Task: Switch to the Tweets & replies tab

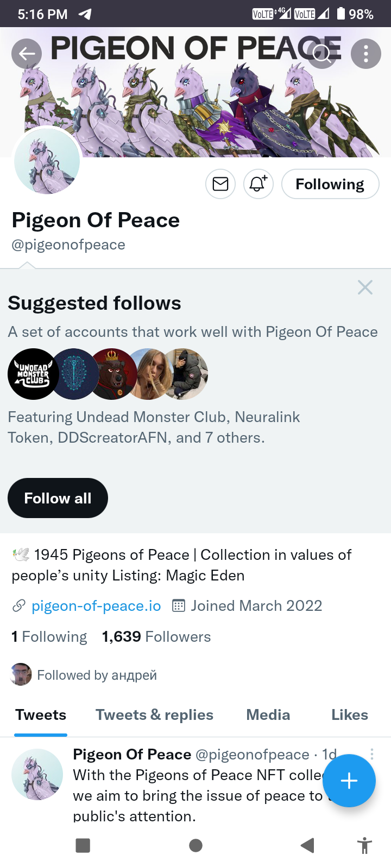Action: 154,715
